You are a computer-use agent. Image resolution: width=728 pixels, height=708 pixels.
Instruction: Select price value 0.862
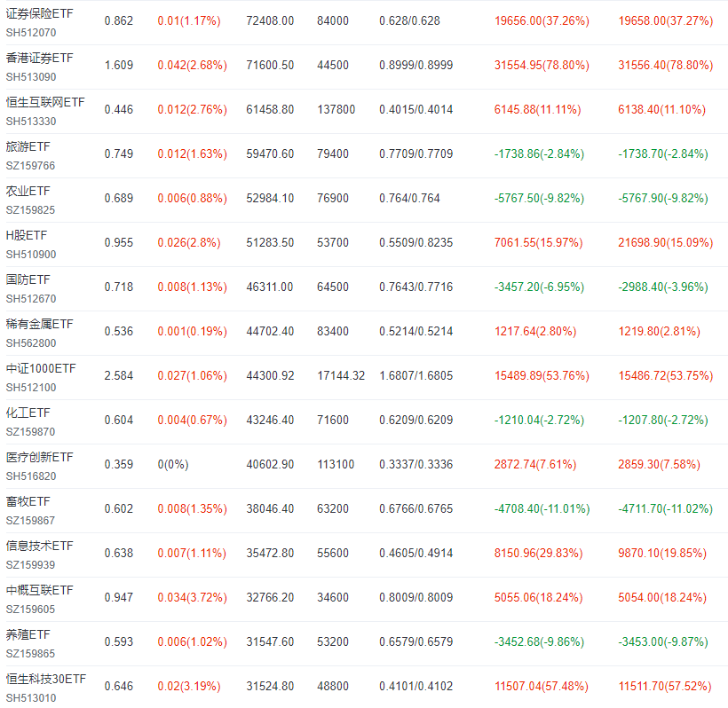119,21
